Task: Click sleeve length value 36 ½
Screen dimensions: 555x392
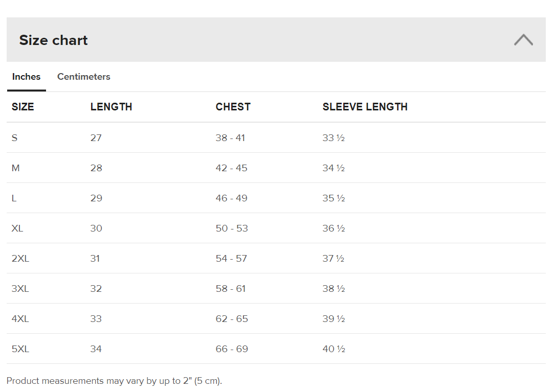Action: point(334,228)
